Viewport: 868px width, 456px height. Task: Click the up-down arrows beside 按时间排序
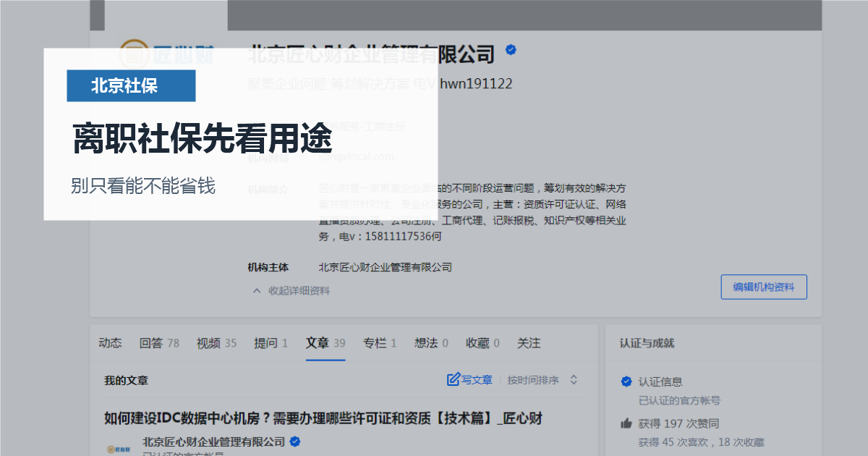574,380
